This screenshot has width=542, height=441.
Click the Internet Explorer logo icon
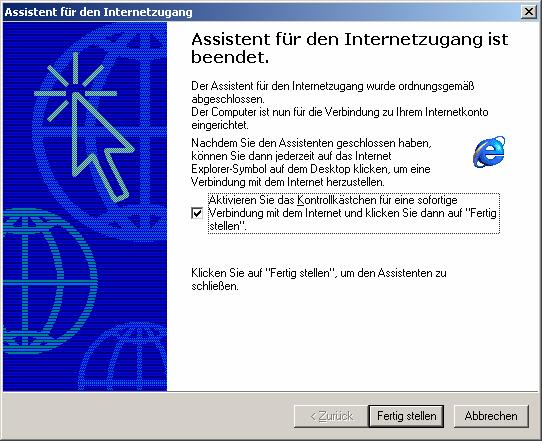489,152
